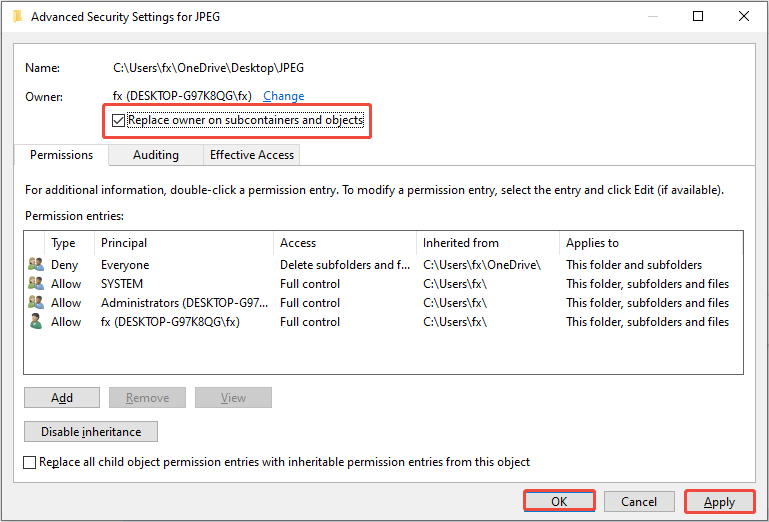The height and width of the screenshot is (522, 769).
Task: Close the Advanced Security Settings window
Action: coord(743,16)
